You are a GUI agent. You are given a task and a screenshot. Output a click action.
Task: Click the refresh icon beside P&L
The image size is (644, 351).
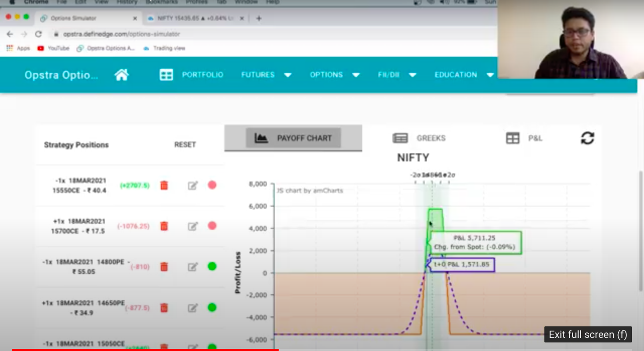587,138
